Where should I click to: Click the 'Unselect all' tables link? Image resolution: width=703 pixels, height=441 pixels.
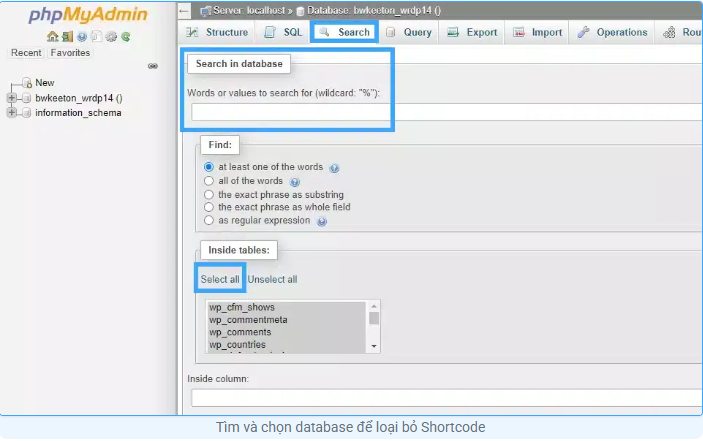[272, 279]
